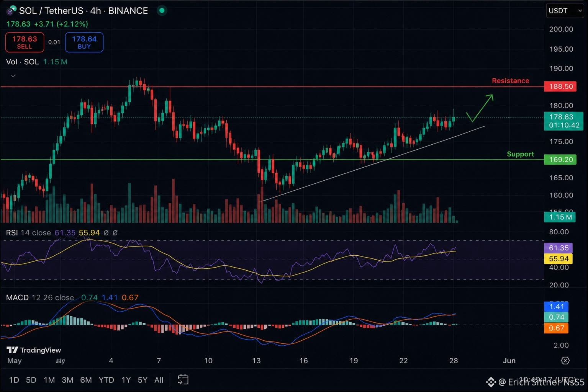The height and width of the screenshot is (392, 588).
Task: Click the 1.15 M volume axis tag
Action: click(x=560, y=217)
